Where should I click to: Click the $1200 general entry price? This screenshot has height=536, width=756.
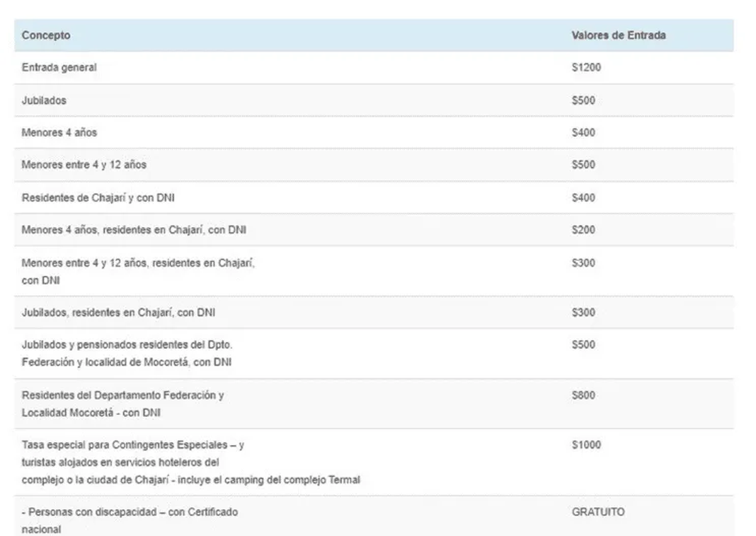coord(586,67)
